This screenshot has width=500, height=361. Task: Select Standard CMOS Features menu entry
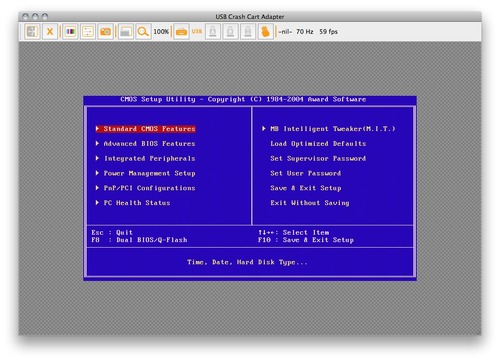click(x=146, y=129)
